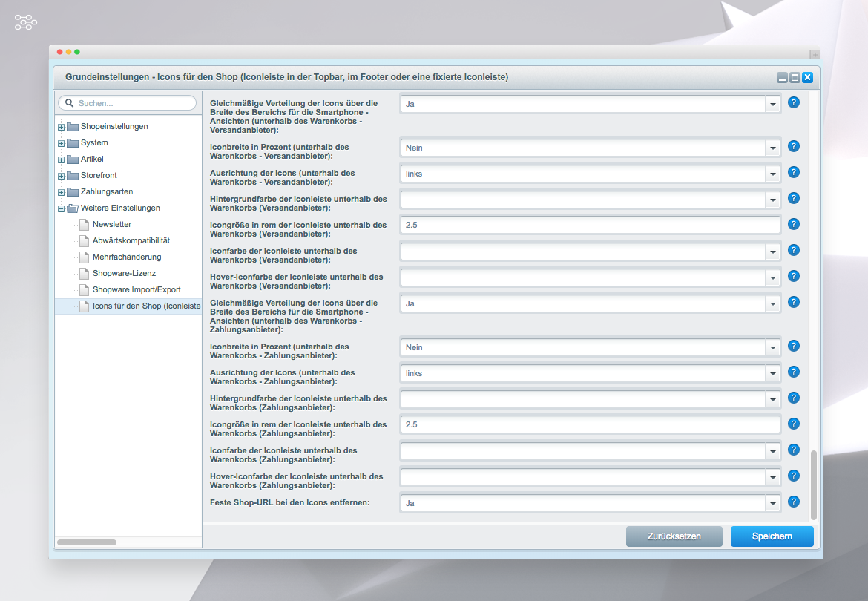Open Hintergrundfarbe Zahlungsanbieter dropdown arrow
The width and height of the screenshot is (868, 601).
773,400
